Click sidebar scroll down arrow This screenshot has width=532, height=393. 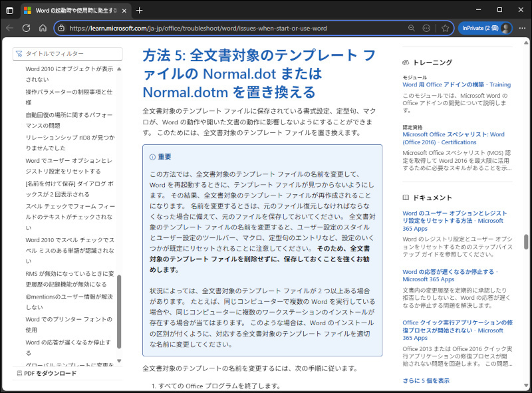tap(119, 361)
